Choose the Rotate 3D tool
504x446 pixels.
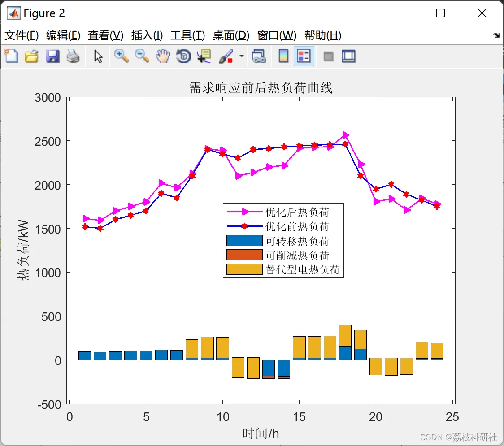(183, 56)
